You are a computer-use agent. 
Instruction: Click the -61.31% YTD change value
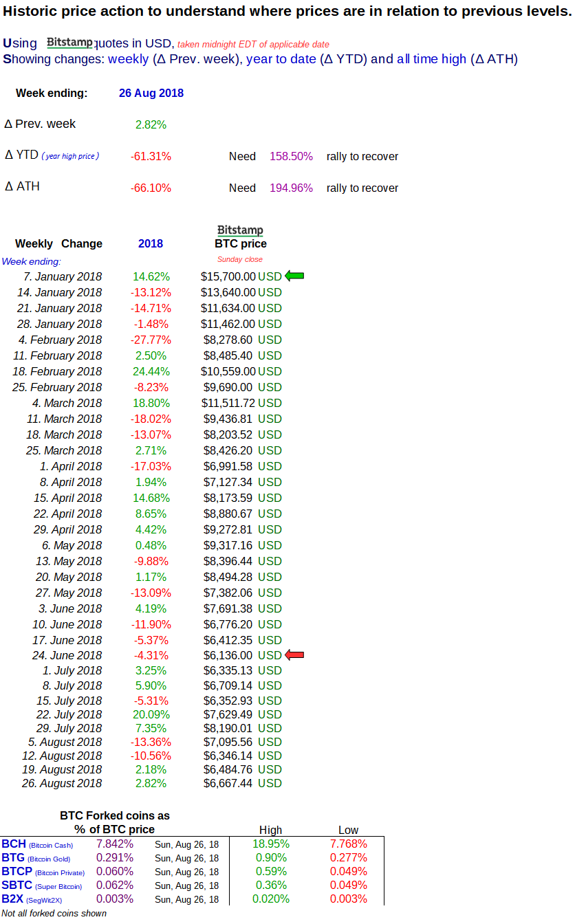click(151, 156)
